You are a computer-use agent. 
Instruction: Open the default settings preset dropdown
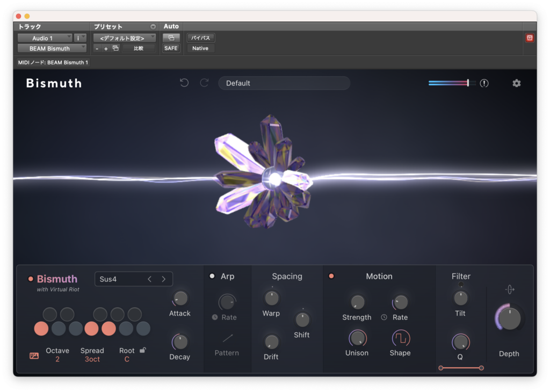pos(125,38)
